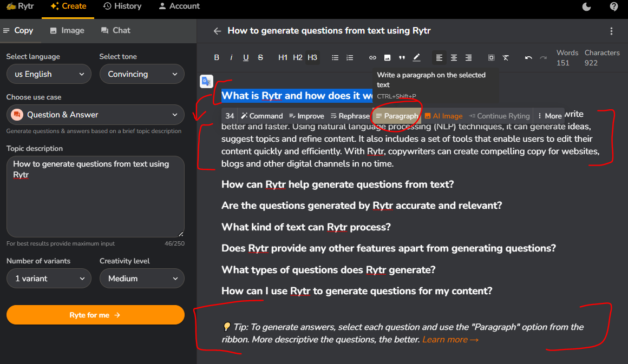The width and height of the screenshot is (628, 364).
Task: Click the Google Translate icon
Action: (x=206, y=81)
